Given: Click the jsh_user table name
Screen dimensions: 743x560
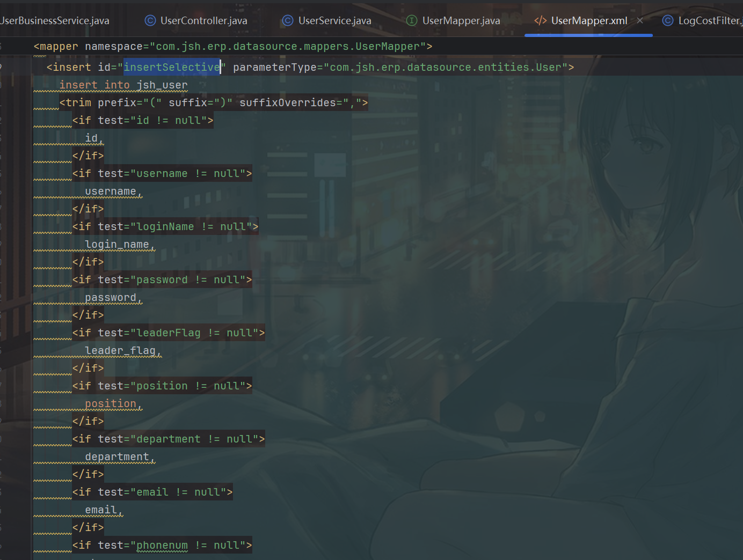Looking at the screenshot, I should tap(162, 85).
